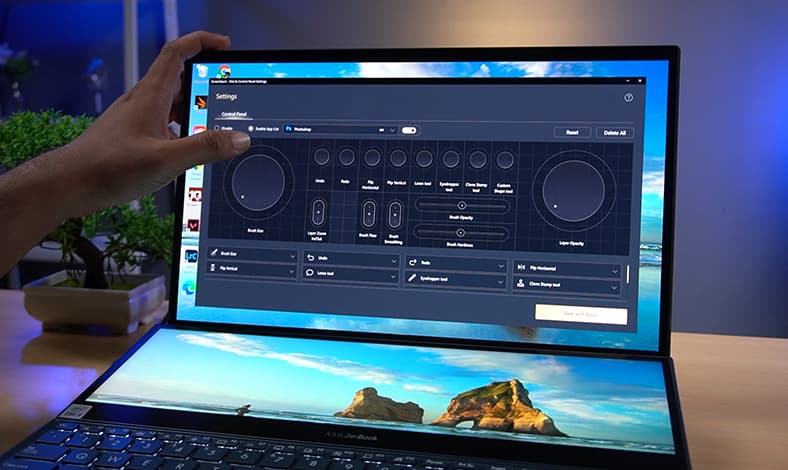788x470 pixels.
Task: Click lasso icon in Lasso tool row
Action: (x=310, y=272)
